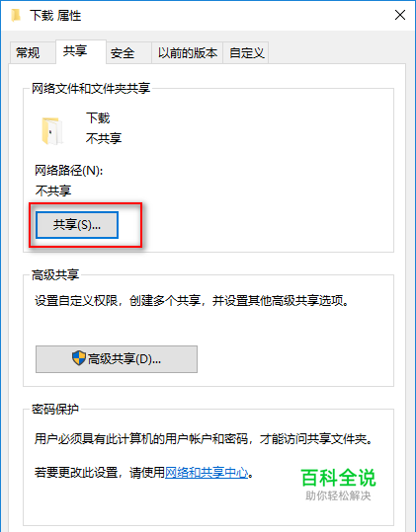Viewport: 416px width, 532px height.
Task: Click the 高级共享 group heading
Action: coord(55,274)
